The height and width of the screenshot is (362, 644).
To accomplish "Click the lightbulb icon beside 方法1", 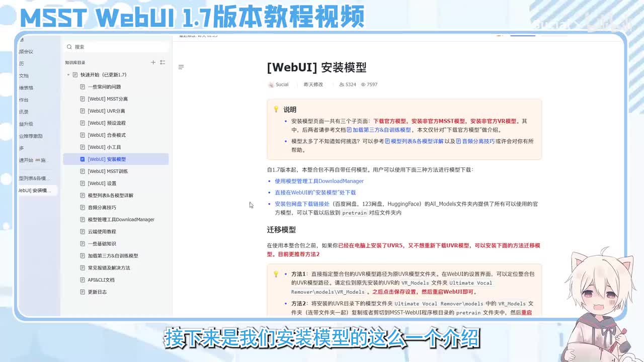I will 276,274.
